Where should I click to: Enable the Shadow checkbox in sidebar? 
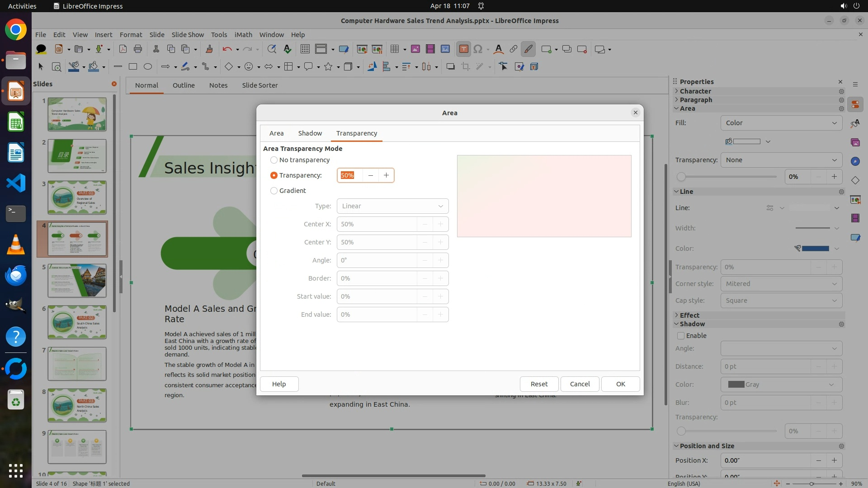coord(681,336)
